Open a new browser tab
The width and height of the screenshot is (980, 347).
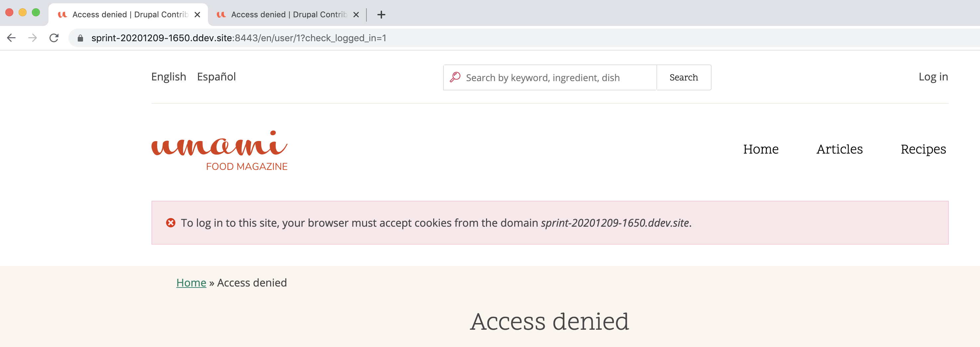381,15
